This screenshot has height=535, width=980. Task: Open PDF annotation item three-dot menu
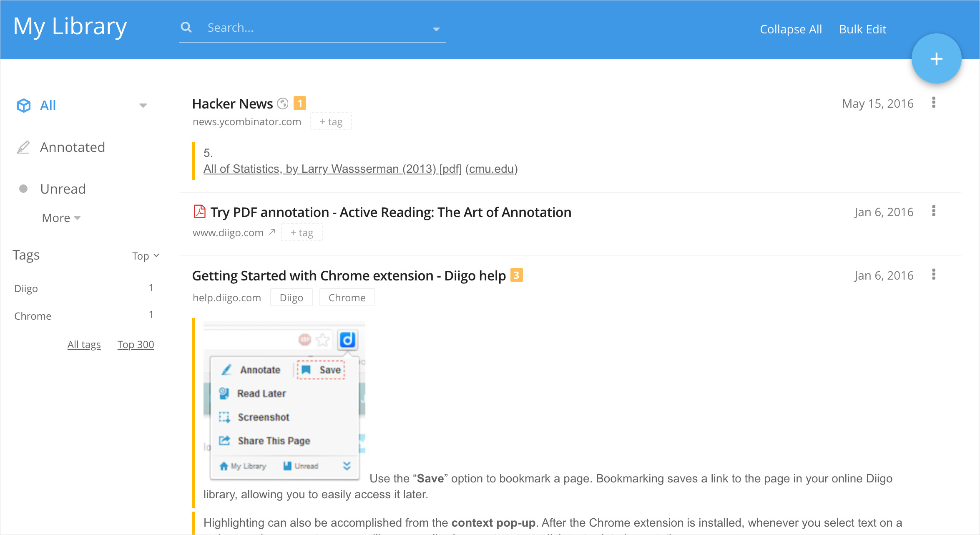pos(934,211)
